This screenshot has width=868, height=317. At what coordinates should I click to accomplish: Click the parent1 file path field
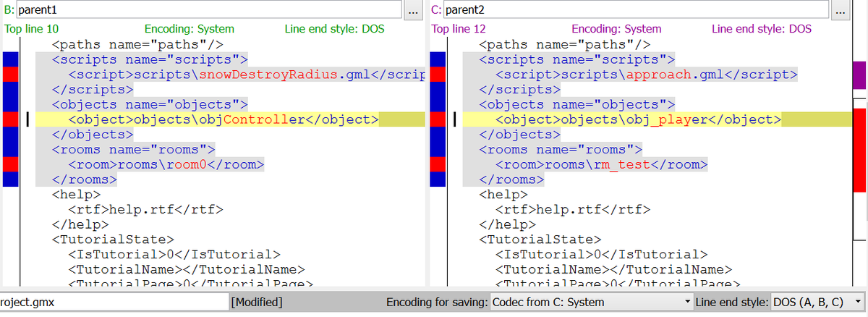tap(208, 10)
